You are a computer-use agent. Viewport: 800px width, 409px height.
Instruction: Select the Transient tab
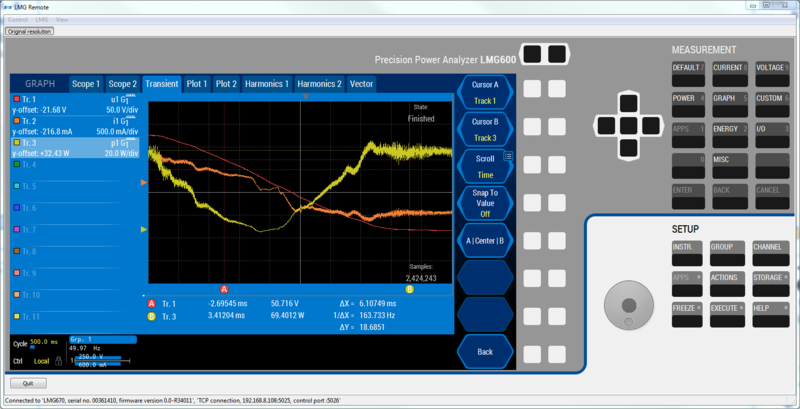point(162,84)
